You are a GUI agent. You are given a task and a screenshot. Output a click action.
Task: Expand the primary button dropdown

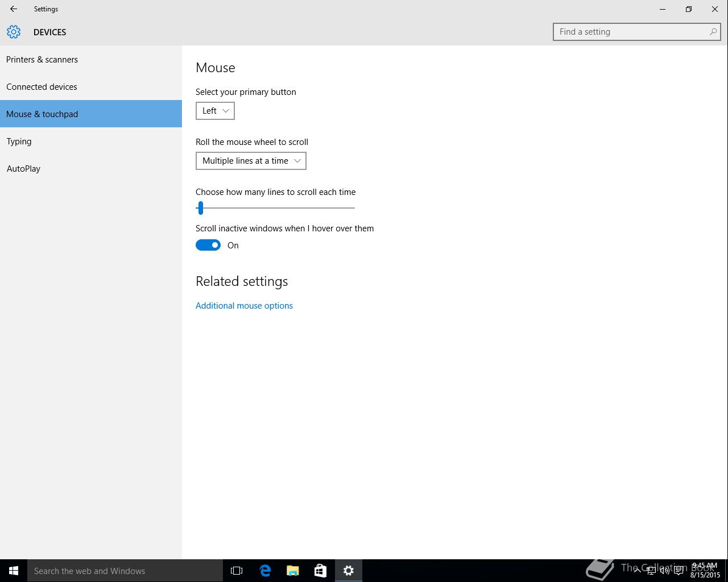(215, 111)
